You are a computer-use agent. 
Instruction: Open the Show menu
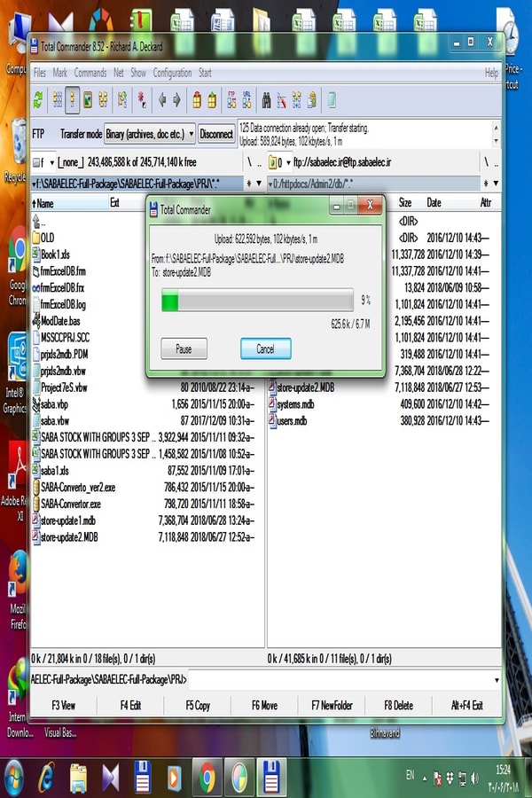point(138,73)
